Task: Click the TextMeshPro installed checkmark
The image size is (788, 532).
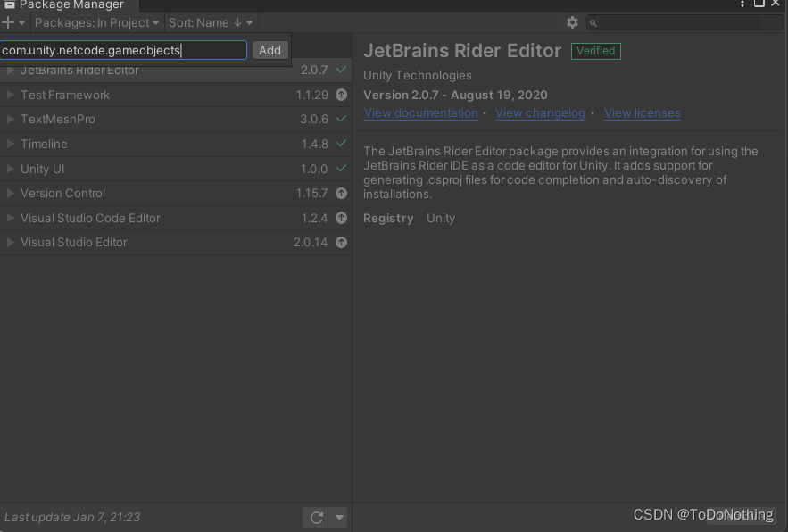Action: (341, 119)
